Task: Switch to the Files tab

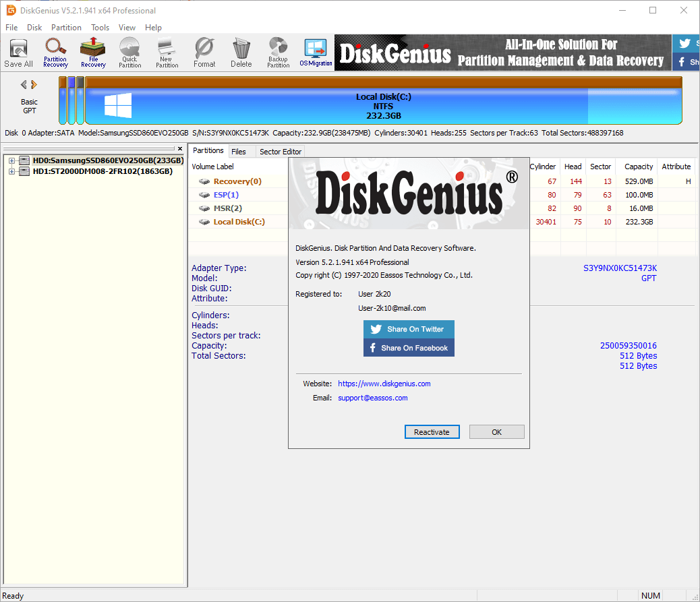Action: tap(240, 151)
